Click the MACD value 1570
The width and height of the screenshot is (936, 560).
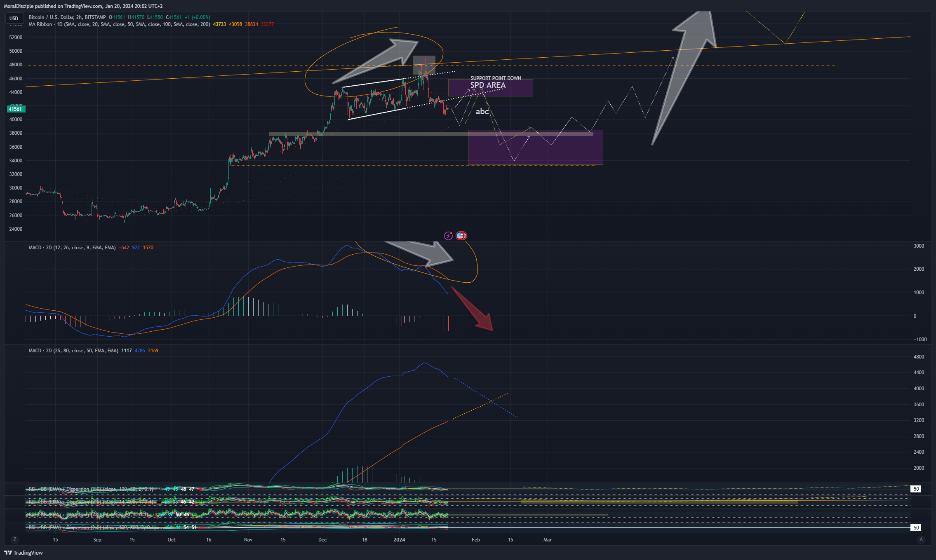(x=148, y=248)
